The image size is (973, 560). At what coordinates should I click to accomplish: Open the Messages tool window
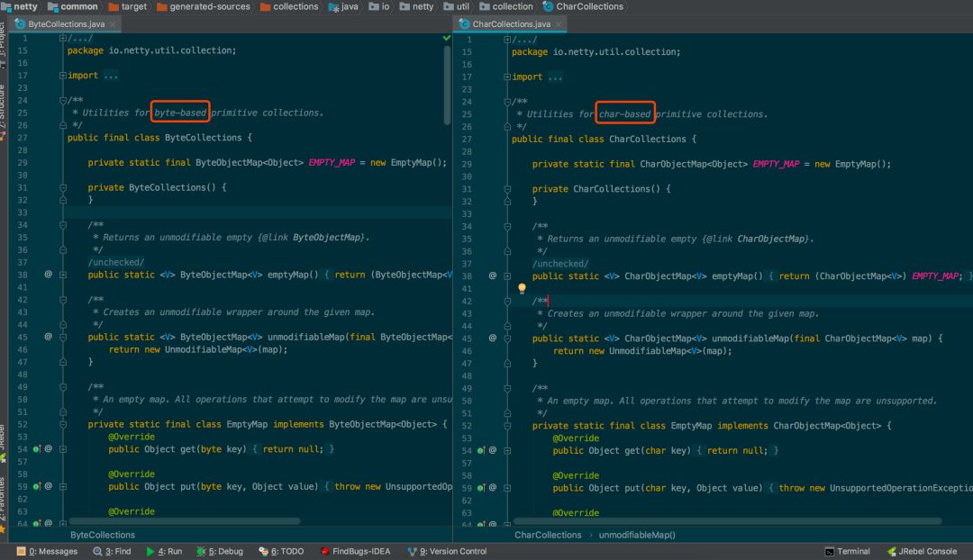point(46,551)
